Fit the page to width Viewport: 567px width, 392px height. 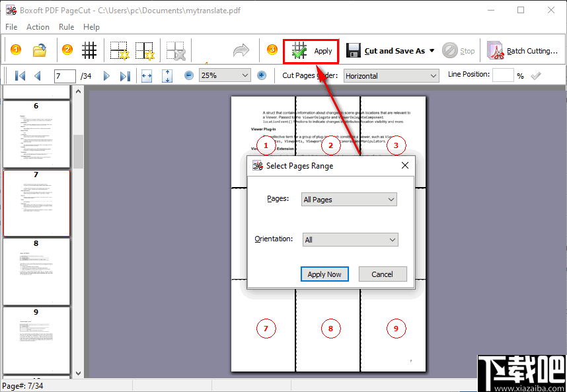coord(147,75)
